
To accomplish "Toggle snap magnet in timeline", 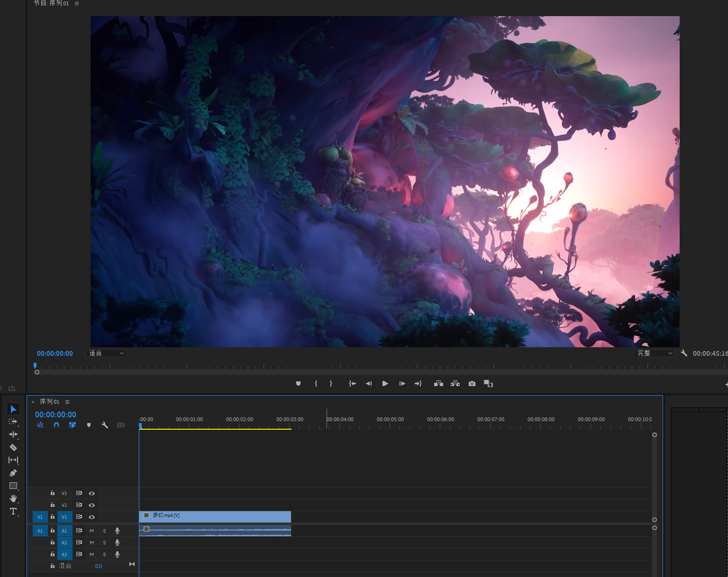I will [x=56, y=425].
